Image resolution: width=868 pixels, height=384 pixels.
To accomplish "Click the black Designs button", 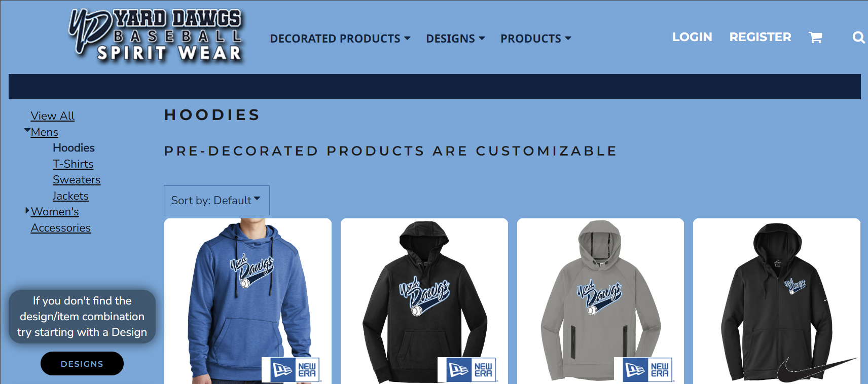I will (82, 364).
